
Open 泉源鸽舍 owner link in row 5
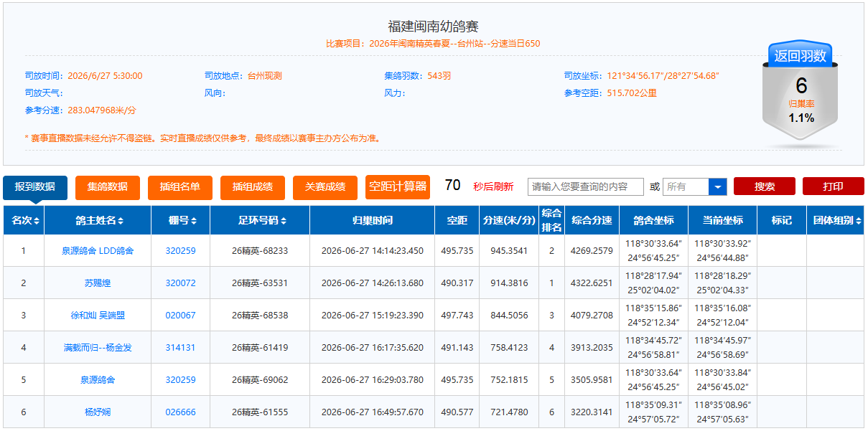click(x=98, y=380)
